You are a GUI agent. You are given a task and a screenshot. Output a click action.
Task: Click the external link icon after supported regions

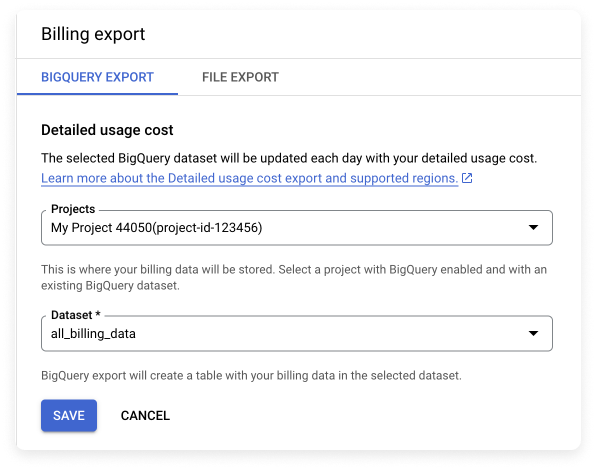pyautogui.click(x=467, y=178)
